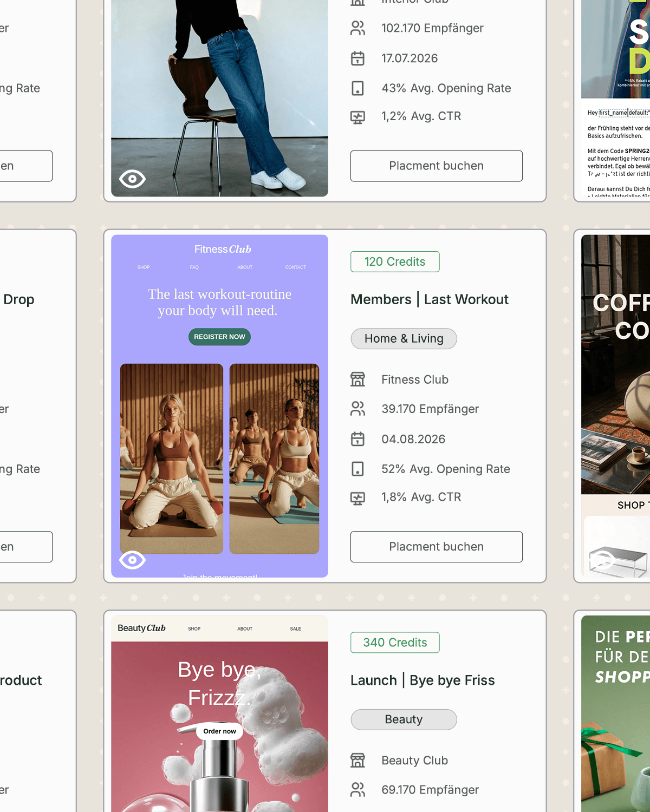Toggle the eye preview icon on Fitness Club email
The height and width of the screenshot is (812, 650).
pyautogui.click(x=132, y=560)
